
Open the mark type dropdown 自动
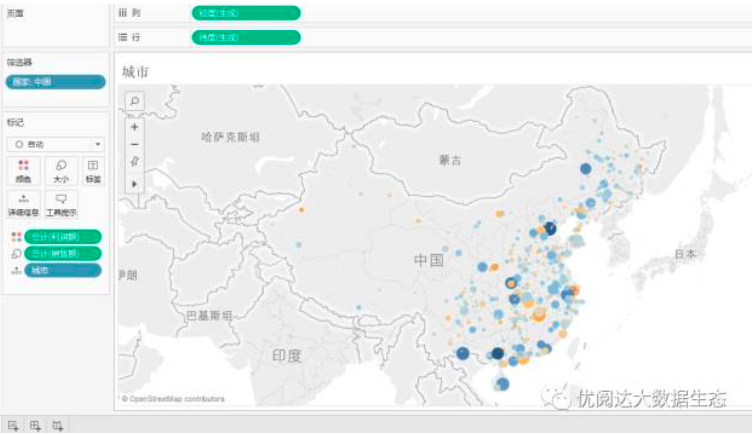click(x=56, y=144)
